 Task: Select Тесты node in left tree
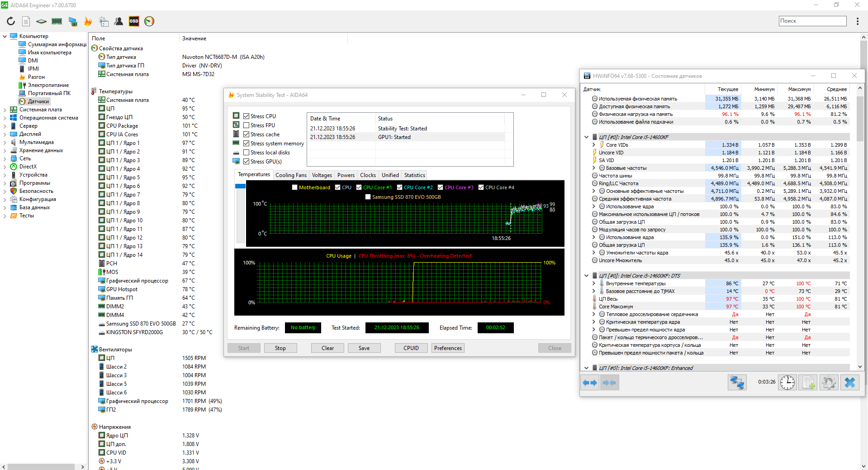tap(26, 216)
